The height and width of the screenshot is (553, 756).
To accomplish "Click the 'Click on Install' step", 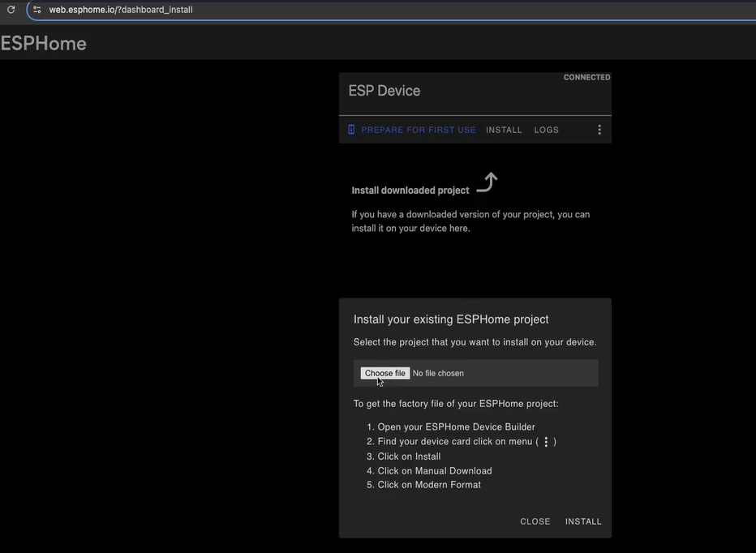I will click(409, 457).
